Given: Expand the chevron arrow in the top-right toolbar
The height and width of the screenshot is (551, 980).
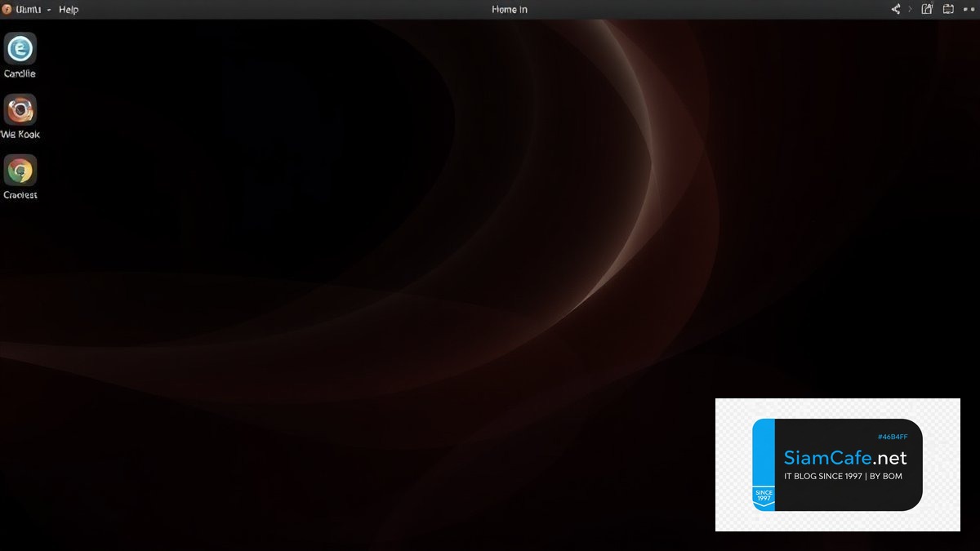Looking at the screenshot, I should click(x=909, y=9).
